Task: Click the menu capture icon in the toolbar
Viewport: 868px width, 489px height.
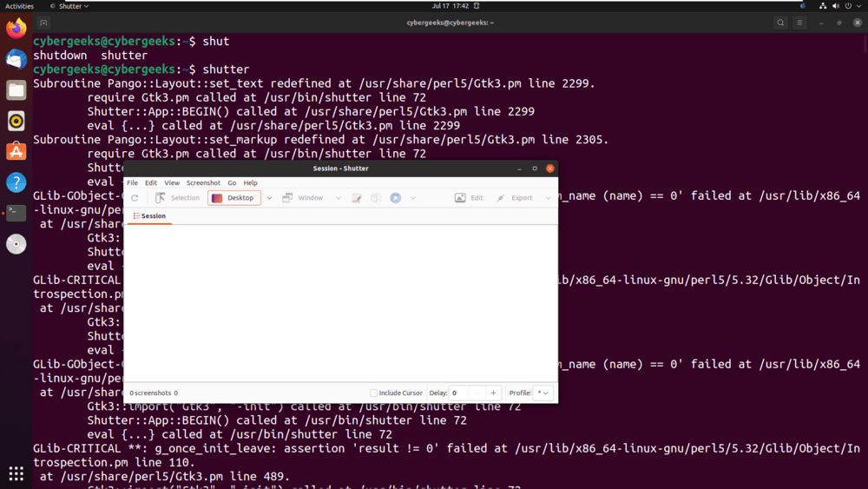Action: click(x=357, y=198)
